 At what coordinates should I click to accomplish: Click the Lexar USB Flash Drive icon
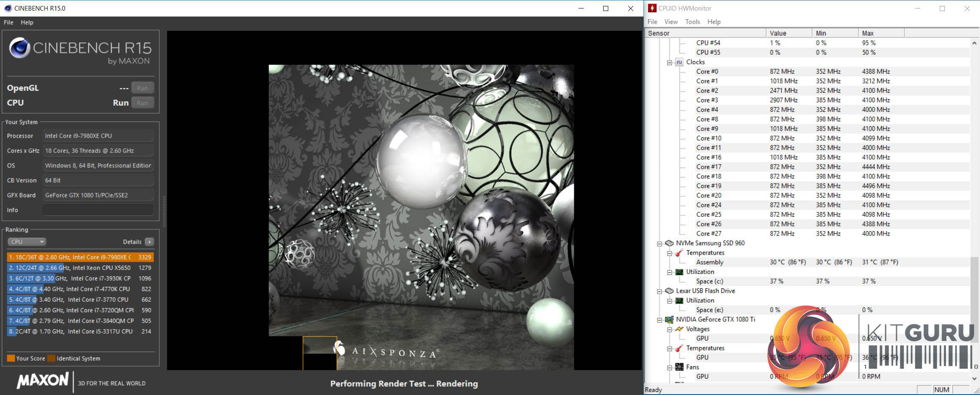coord(669,291)
